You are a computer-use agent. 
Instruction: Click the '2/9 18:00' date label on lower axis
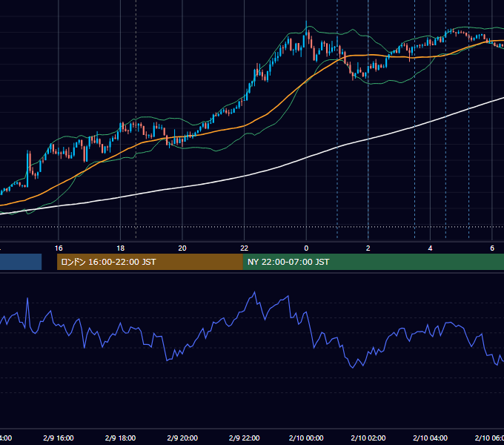click(x=121, y=438)
